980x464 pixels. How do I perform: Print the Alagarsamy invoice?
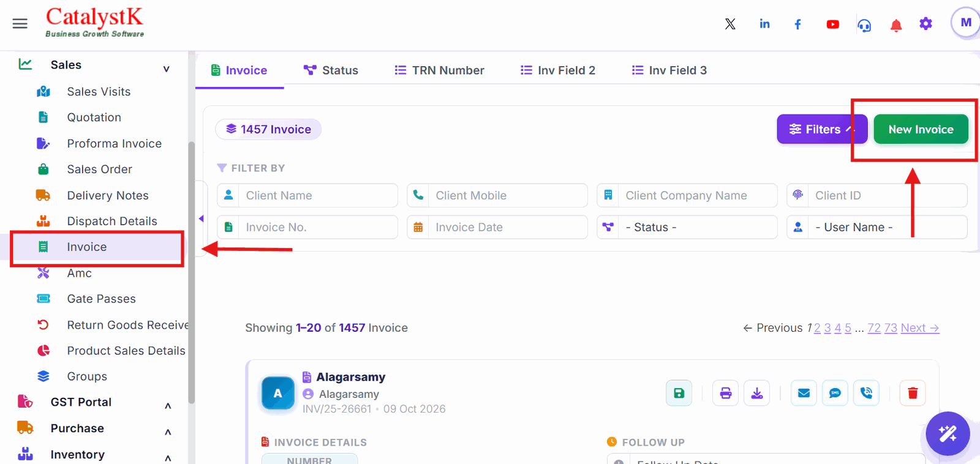click(725, 393)
